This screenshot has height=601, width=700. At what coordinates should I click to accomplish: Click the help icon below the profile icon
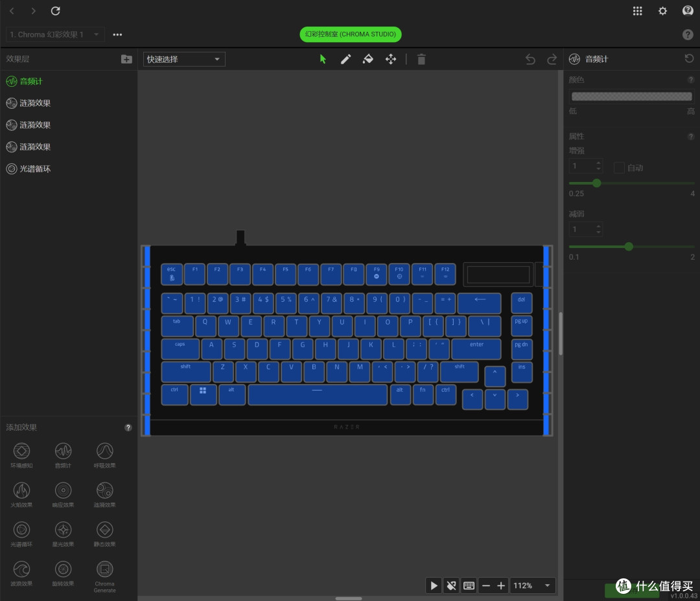coord(688,34)
